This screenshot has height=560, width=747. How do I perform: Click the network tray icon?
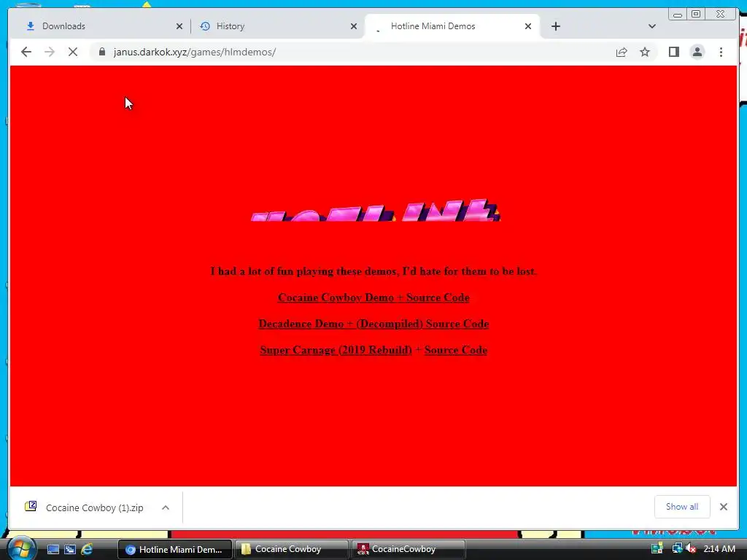tap(676, 548)
